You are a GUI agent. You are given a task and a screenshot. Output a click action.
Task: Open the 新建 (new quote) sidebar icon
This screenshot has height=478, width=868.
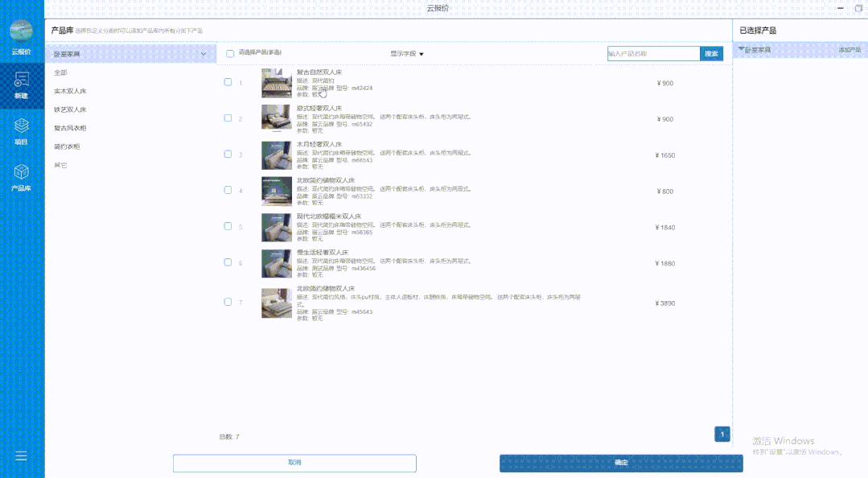pos(22,84)
